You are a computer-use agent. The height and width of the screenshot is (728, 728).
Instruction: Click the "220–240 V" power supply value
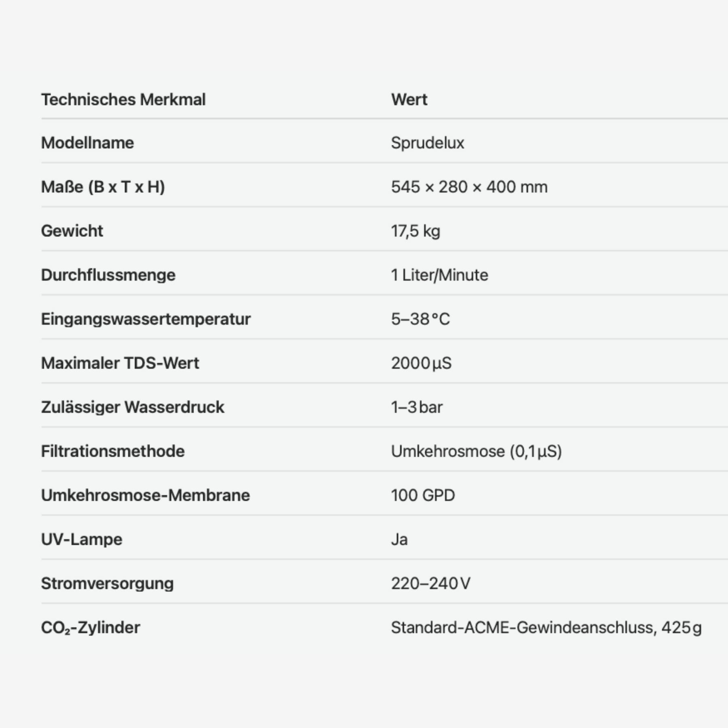(430, 584)
